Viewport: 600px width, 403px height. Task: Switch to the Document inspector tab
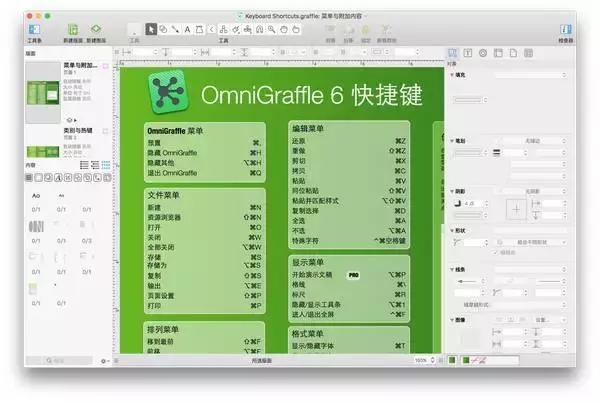click(513, 53)
